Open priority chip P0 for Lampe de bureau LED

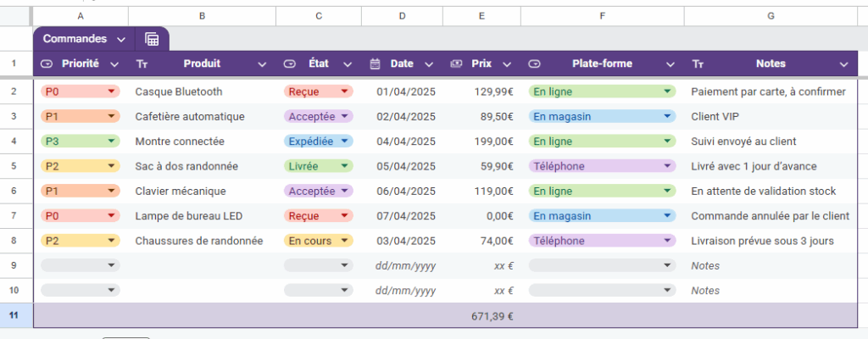(x=81, y=216)
